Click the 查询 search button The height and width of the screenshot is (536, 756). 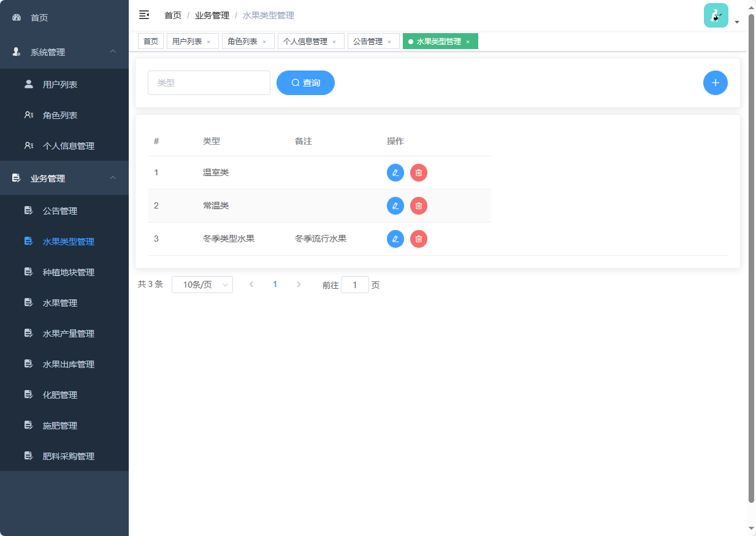pos(305,83)
